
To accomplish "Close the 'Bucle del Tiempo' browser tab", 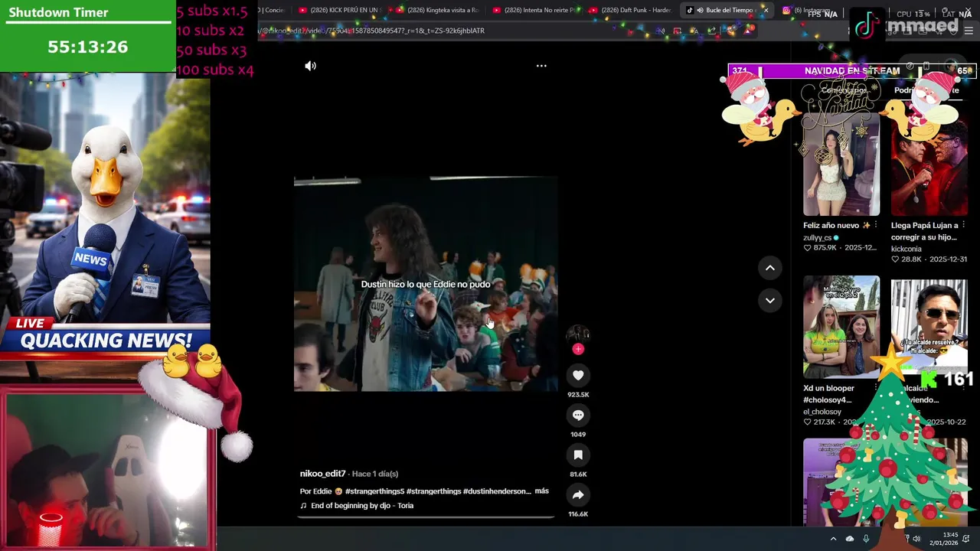I will click(x=765, y=10).
